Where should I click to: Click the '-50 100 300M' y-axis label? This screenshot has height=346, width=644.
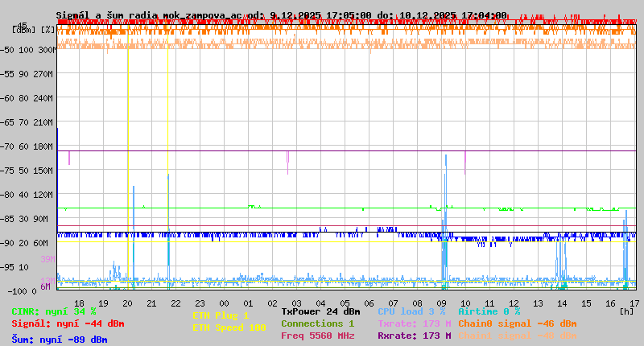coord(28,50)
